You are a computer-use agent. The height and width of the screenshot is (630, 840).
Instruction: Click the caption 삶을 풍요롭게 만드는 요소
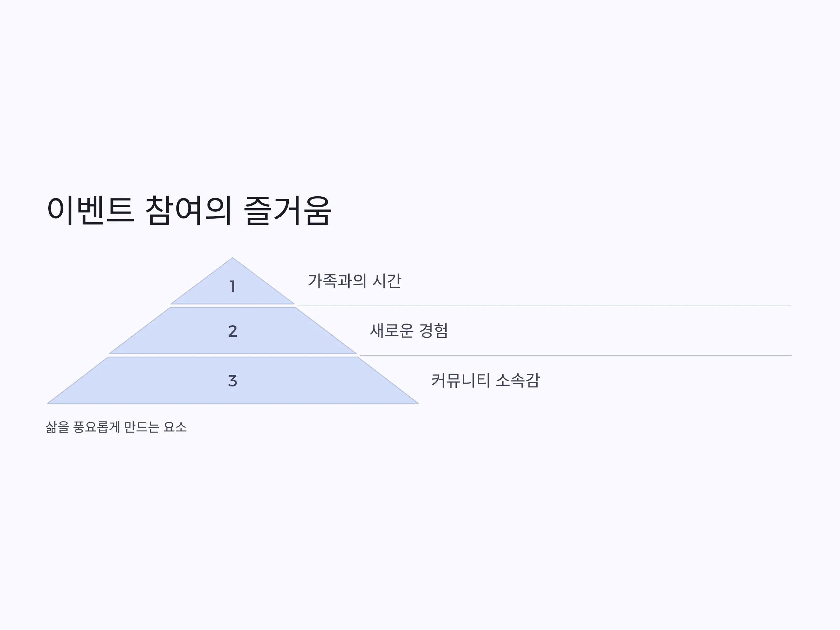(116, 427)
